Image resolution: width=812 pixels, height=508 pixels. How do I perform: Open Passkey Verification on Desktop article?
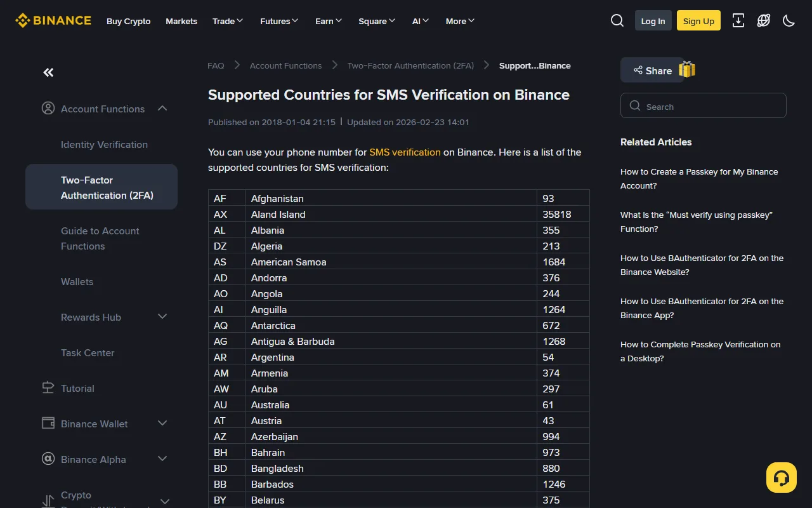700,351
